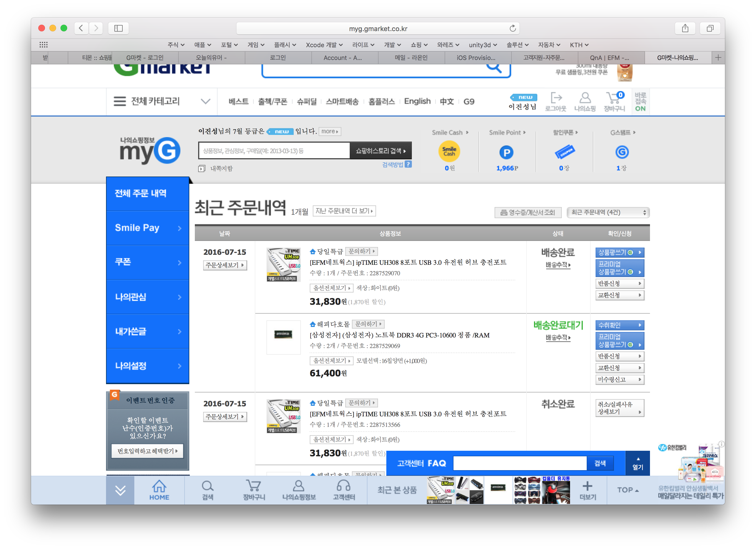Screen dimensions: 756x549
Task: Expand the Smile Pay sidebar item
Action: coord(148,228)
